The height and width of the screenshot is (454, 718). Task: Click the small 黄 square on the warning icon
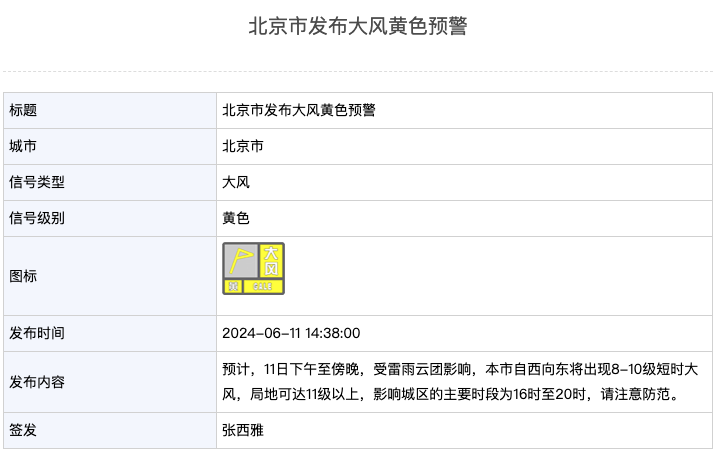point(232,287)
